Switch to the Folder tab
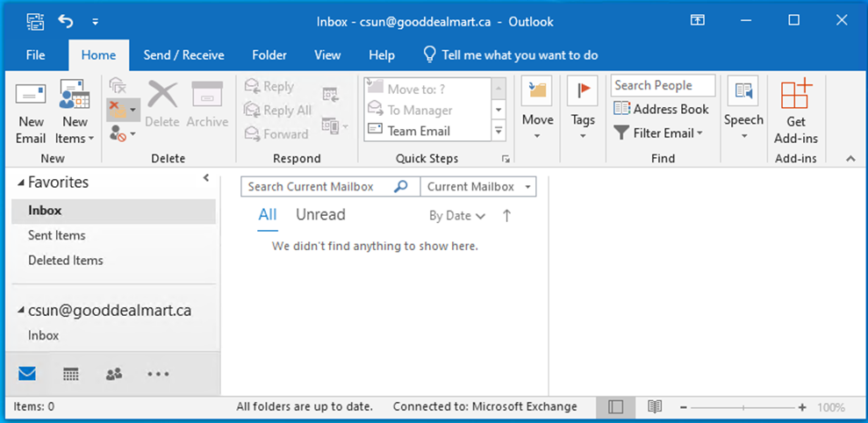Viewport: 868px width, 423px height. pyautogui.click(x=269, y=55)
